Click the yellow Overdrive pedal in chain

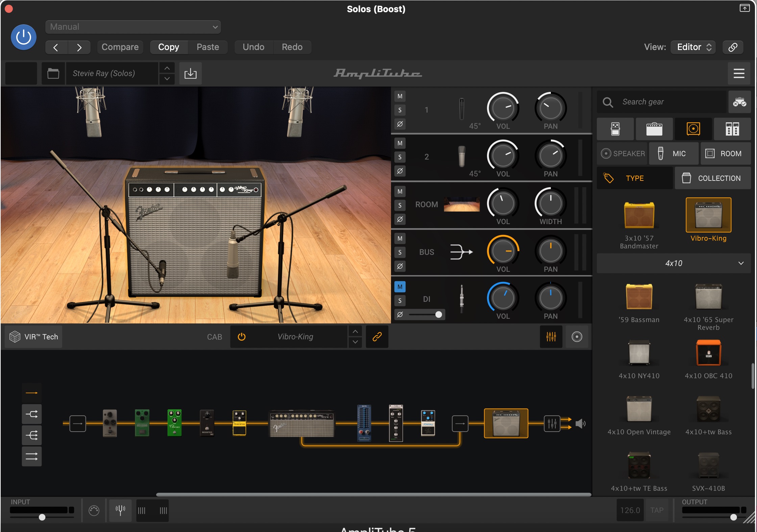click(x=239, y=423)
